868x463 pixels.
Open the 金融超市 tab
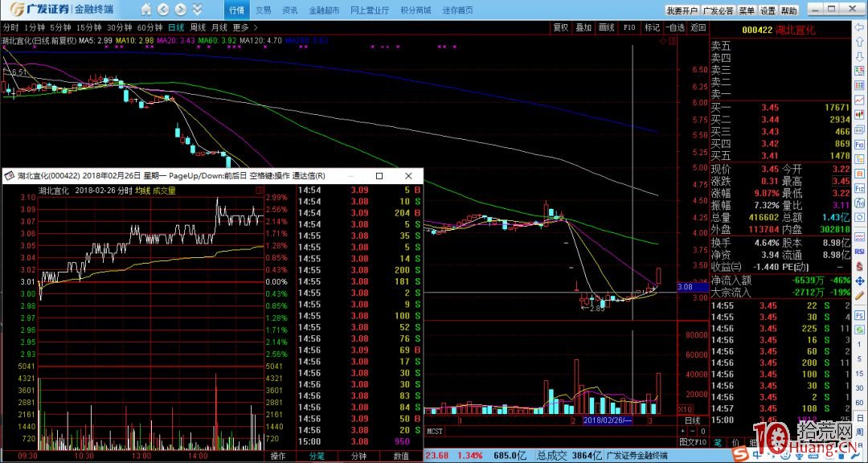coord(323,10)
